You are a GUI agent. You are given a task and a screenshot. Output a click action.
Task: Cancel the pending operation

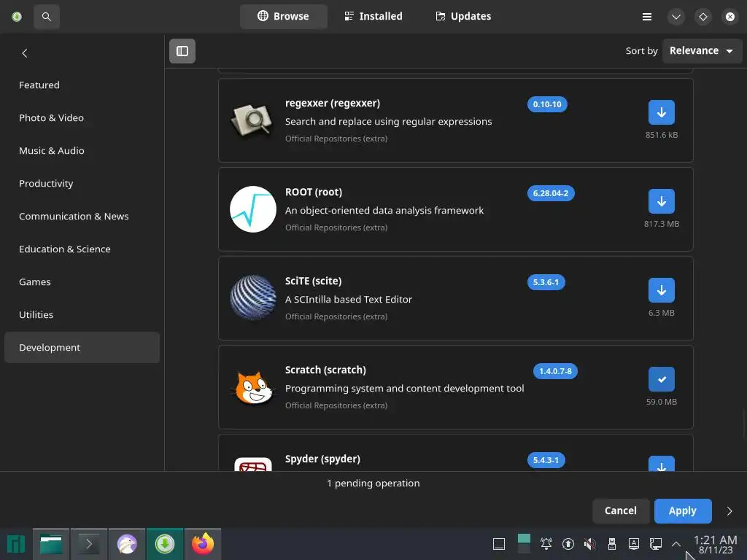pyautogui.click(x=620, y=511)
